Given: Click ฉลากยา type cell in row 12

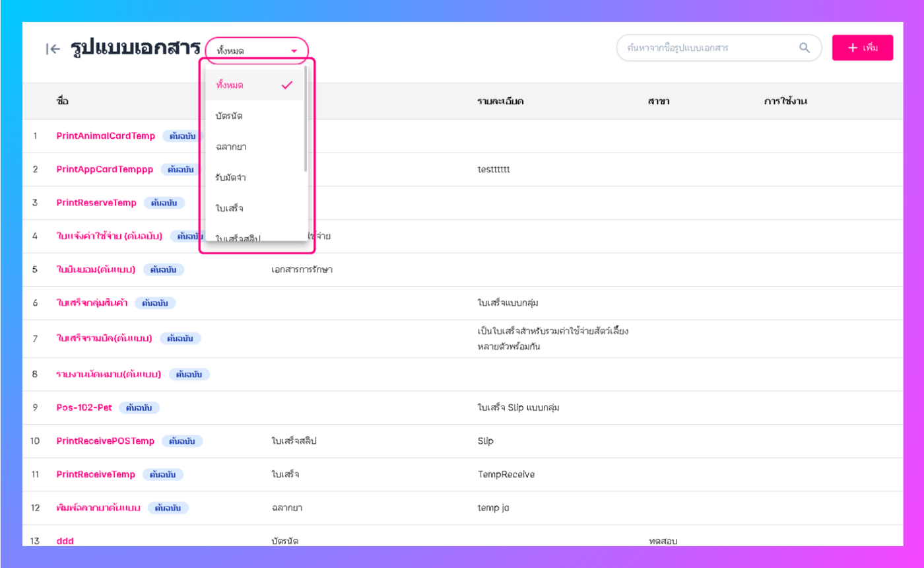Looking at the screenshot, I should pos(287,508).
